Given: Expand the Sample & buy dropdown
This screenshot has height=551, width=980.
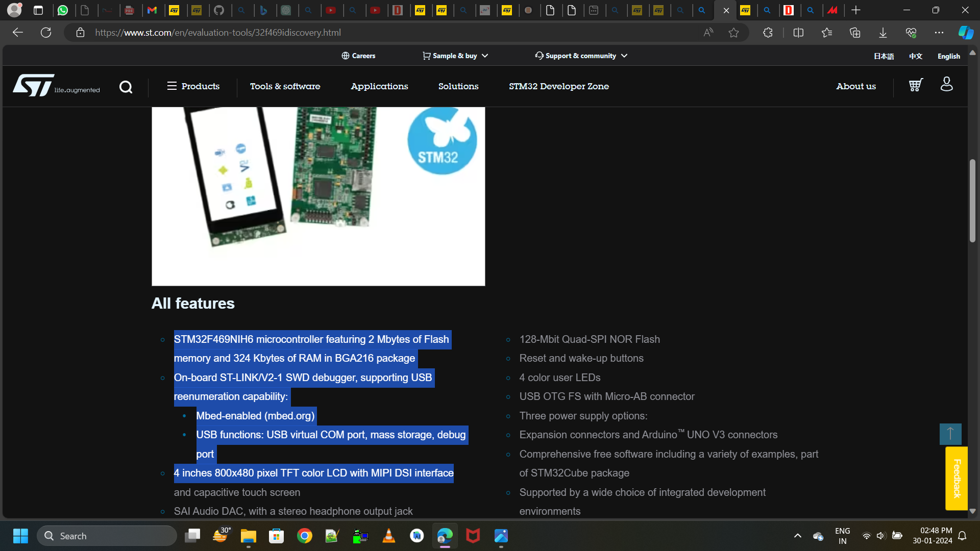Looking at the screenshot, I should (x=455, y=56).
